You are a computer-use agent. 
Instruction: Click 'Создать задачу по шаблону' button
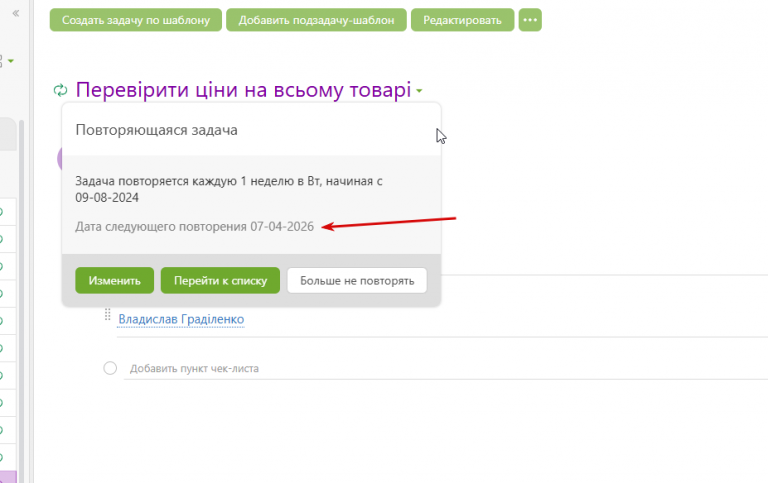[136, 20]
